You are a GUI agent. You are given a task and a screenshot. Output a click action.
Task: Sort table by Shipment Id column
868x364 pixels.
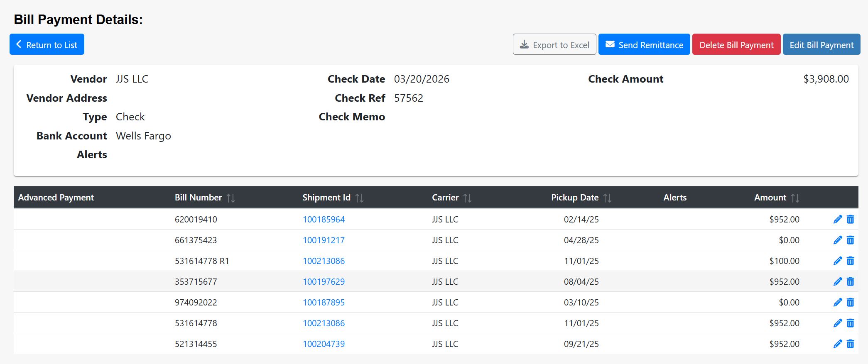(359, 198)
